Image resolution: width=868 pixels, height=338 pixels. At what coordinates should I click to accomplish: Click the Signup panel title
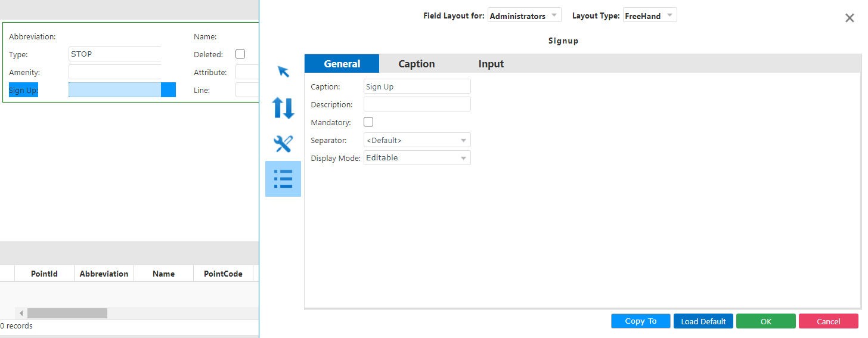pos(563,41)
